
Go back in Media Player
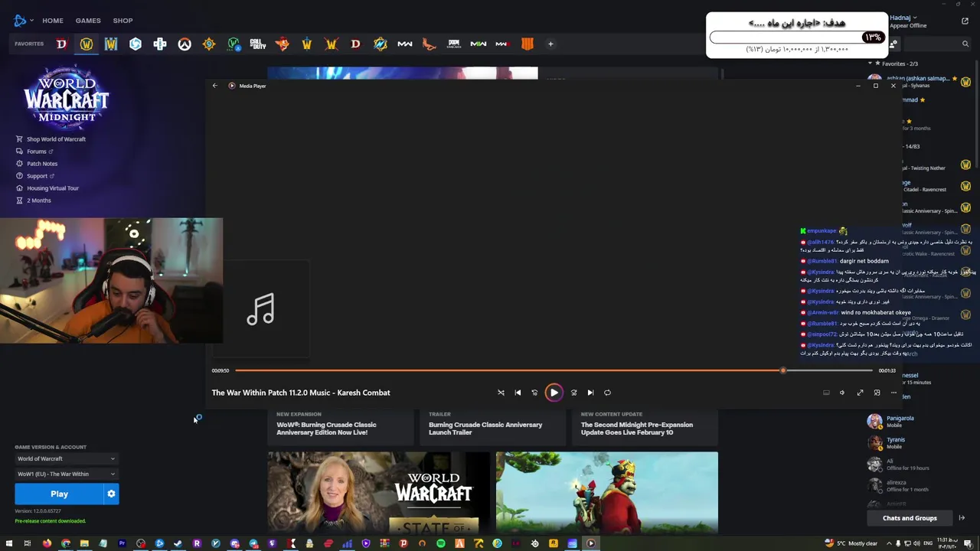click(x=215, y=86)
